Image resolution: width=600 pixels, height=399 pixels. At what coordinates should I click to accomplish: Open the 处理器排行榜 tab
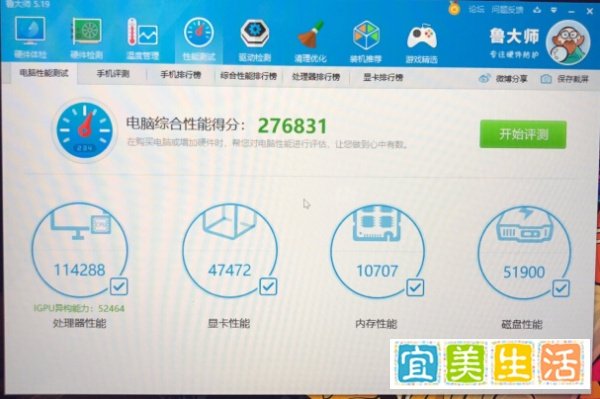[316, 77]
